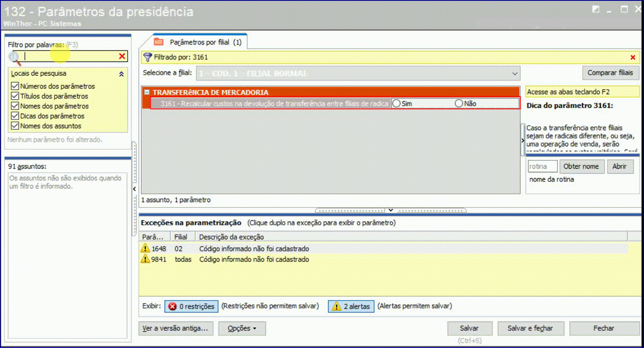644x348 pixels.
Task: Remove the 'Filtrado por: 3161' filter
Action: [633, 57]
